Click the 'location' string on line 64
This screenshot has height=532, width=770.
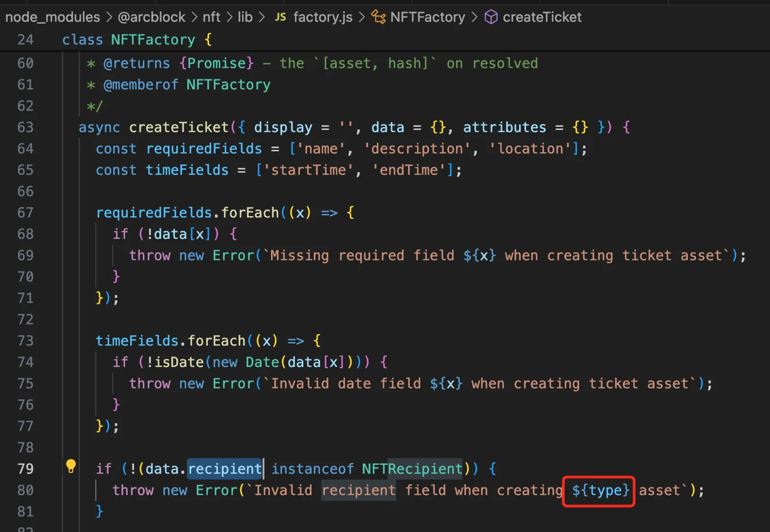point(530,149)
